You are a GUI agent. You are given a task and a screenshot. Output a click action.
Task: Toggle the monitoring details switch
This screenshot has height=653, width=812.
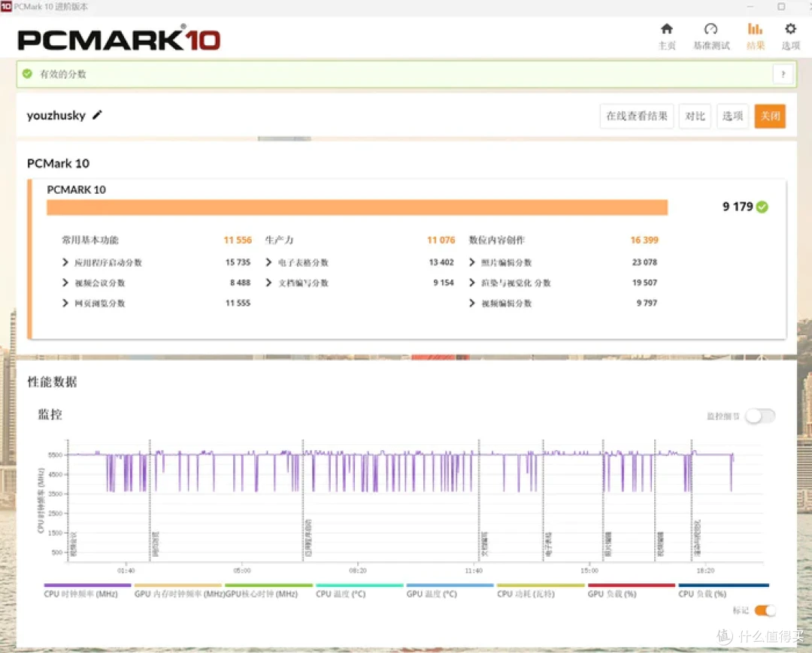point(760,416)
